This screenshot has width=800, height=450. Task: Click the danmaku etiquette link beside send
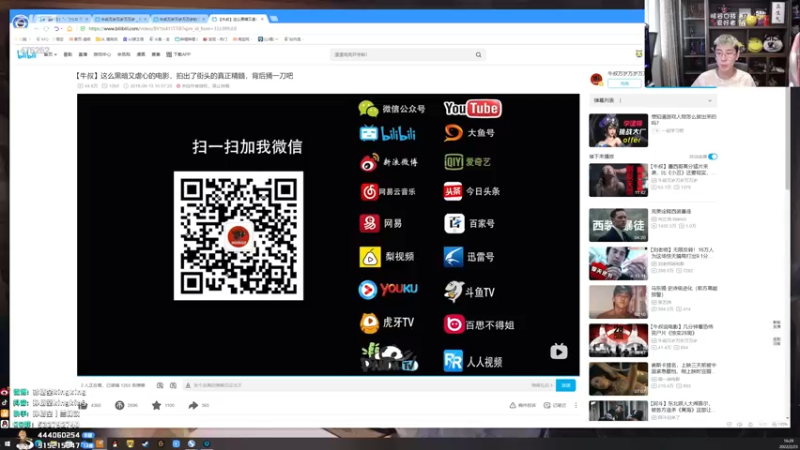[x=541, y=385]
